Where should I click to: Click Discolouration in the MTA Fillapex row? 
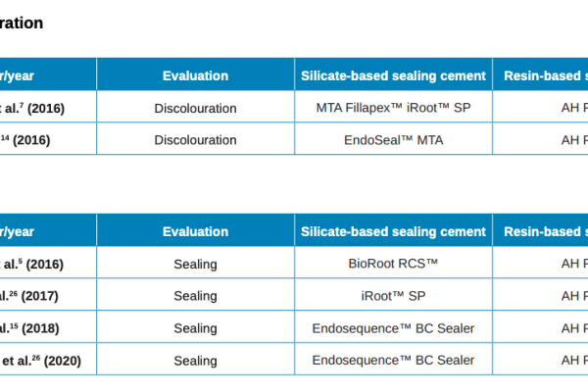tap(195, 108)
